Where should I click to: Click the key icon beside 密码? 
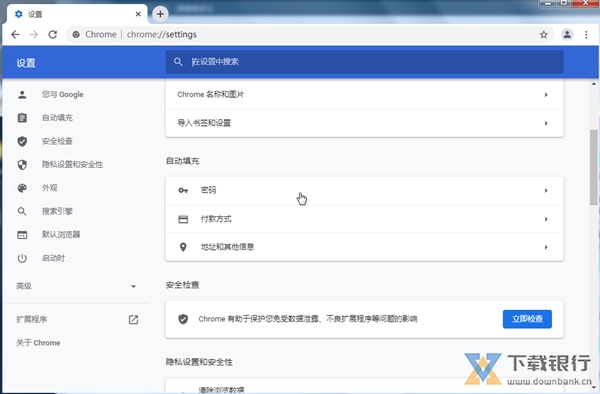183,190
